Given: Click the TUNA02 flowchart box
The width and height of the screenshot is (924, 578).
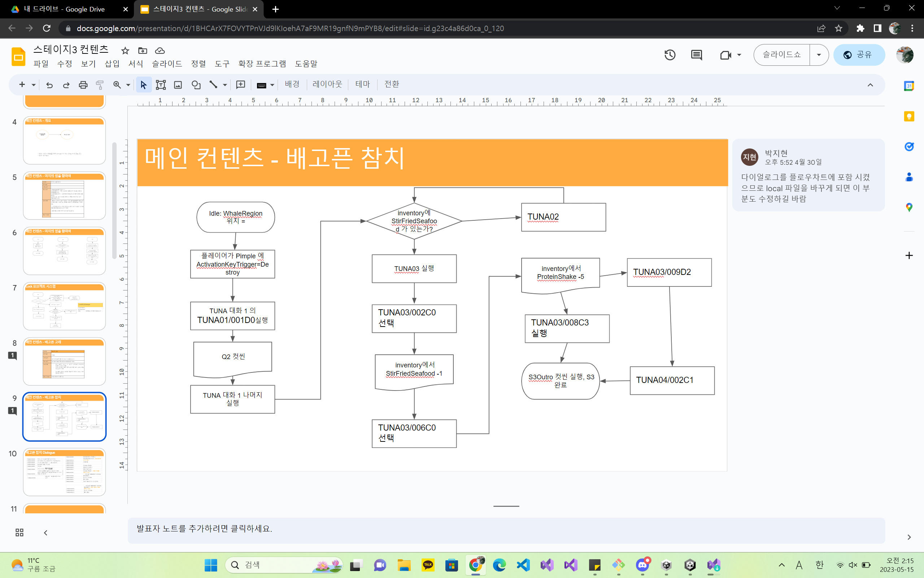Looking at the screenshot, I should coord(563,217).
